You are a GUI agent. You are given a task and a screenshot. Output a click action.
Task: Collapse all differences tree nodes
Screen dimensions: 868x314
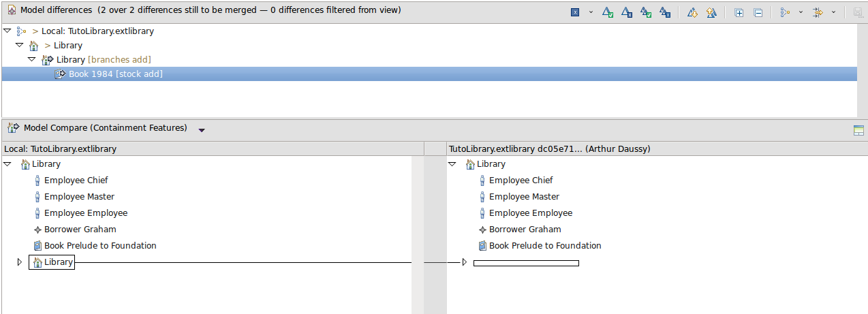click(x=758, y=13)
